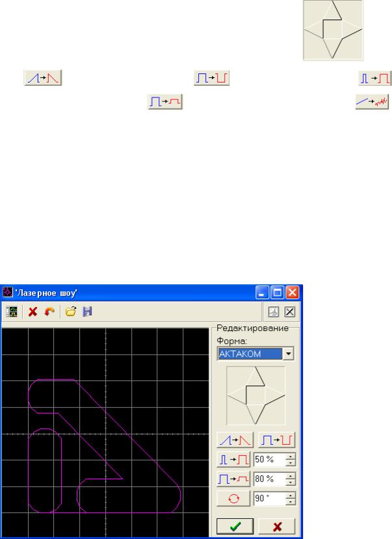Click the pulse widen icon above the dialog

(375, 78)
